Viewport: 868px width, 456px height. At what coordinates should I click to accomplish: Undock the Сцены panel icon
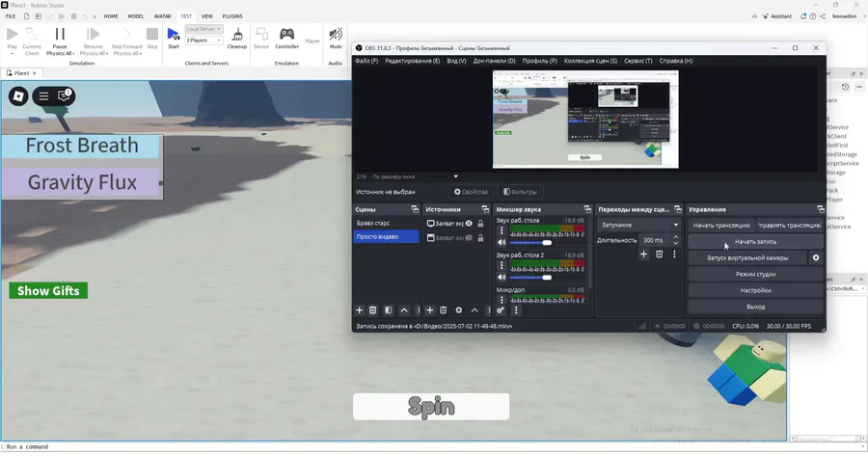(415, 209)
